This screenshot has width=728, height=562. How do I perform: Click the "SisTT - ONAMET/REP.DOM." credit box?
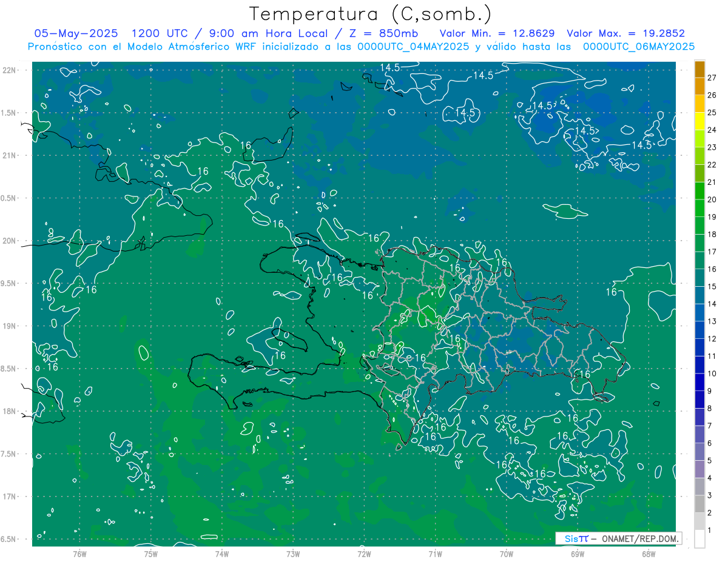619,538
